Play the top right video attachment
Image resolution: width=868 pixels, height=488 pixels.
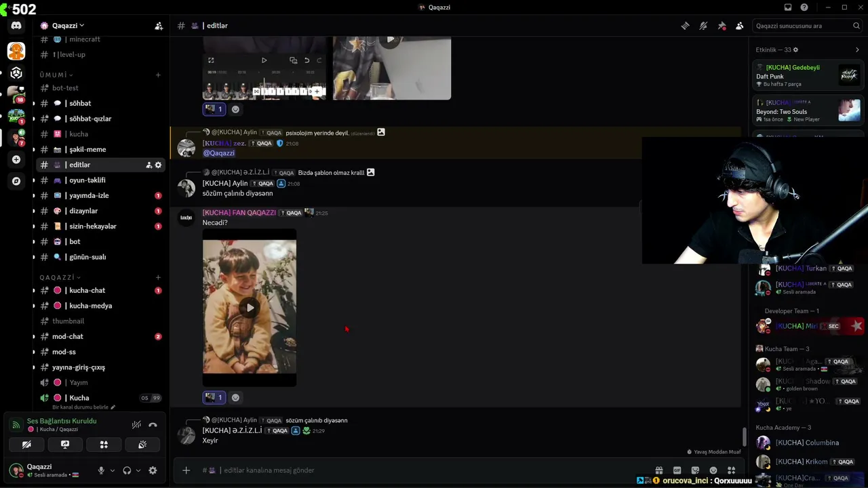coord(391,39)
